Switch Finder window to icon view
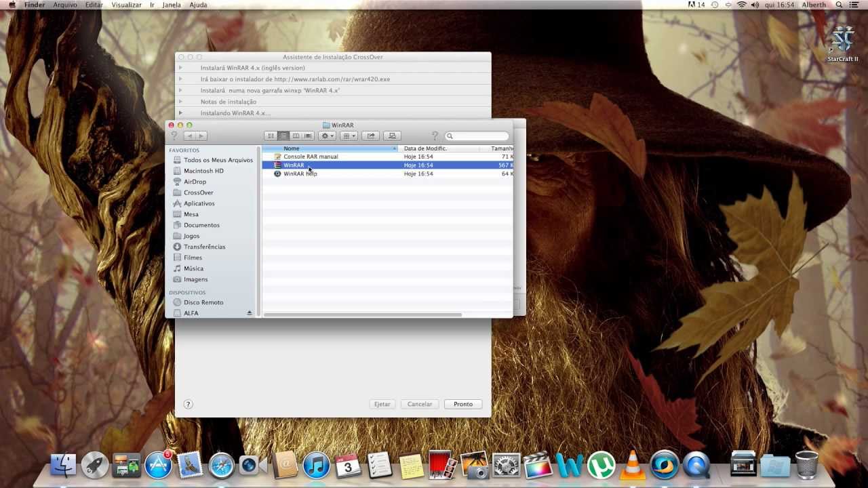The height and width of the screenshot is (488, 868). click(271, 136)
